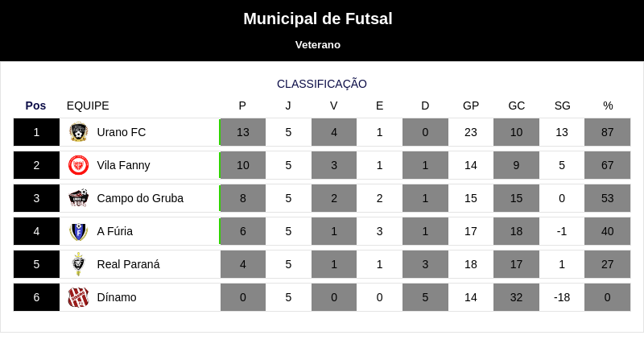Open the Vila Fanny team name
644x352 pixels.
[124, 165]
